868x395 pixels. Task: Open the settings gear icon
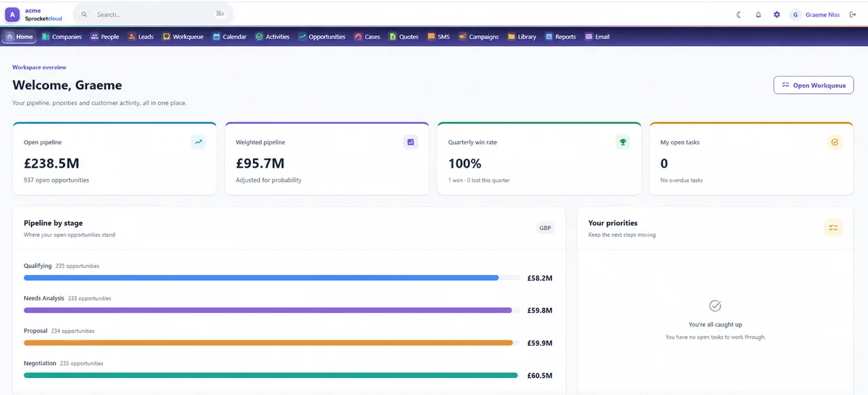pyautogui.click(x=777, y=14)
